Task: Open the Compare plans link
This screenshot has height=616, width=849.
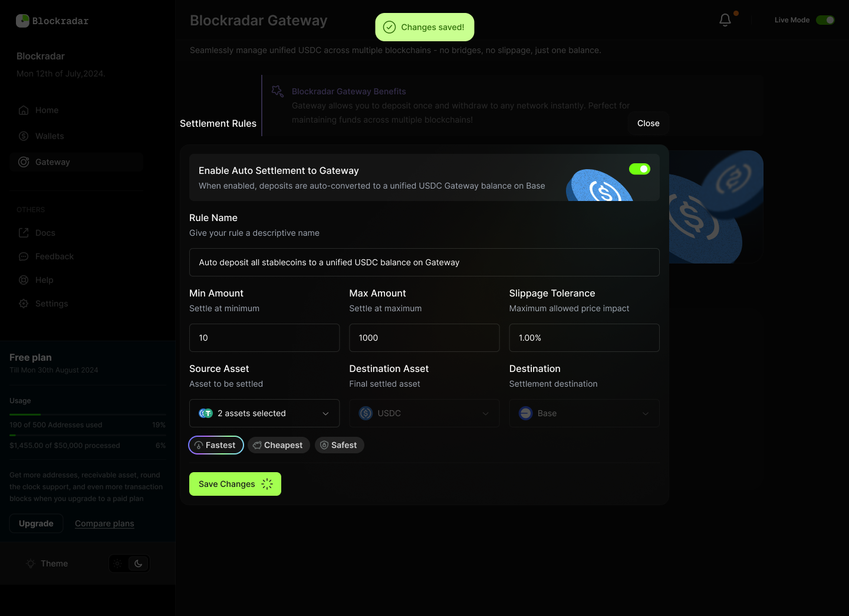Action: (x=104, y=523)
